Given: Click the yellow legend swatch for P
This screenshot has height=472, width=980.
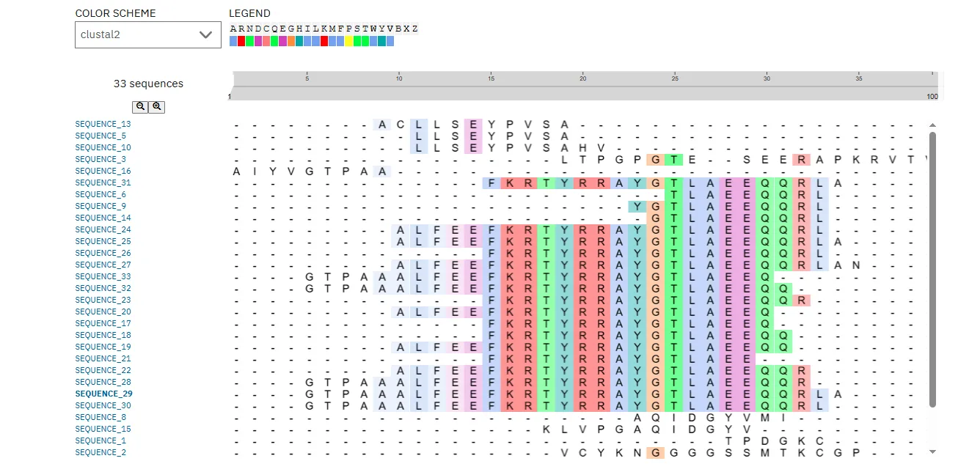Looking at the screenshot, I should pyautogui.click(x=348, y=42).
